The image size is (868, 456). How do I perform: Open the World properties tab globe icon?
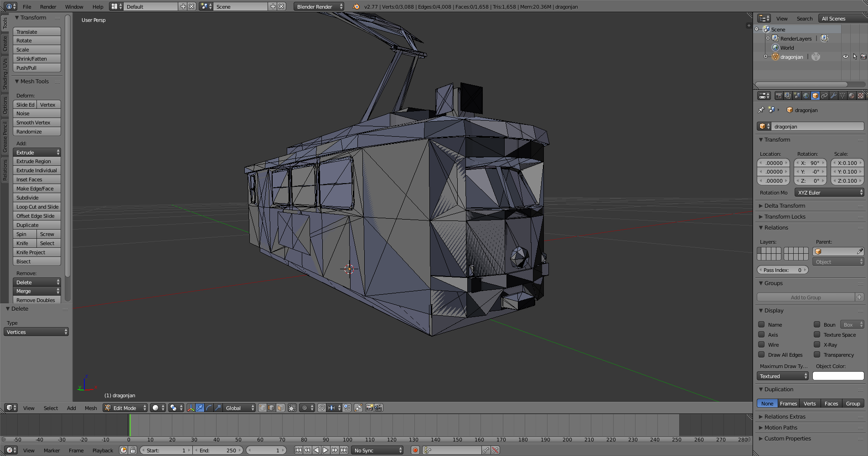[x=806, y=96]
